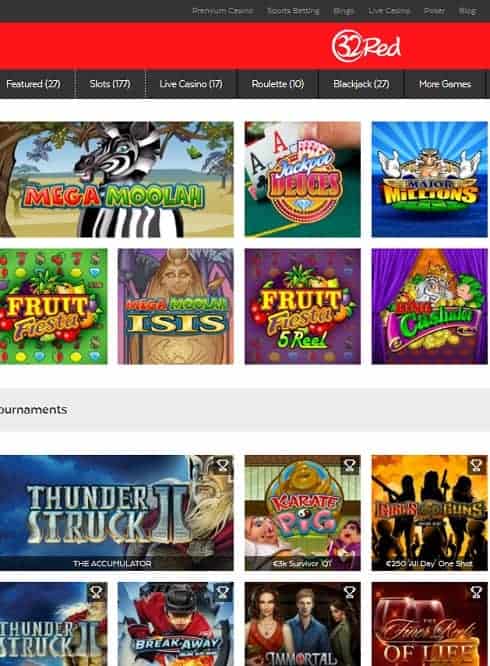The image size is (490, 666).
Task: Open the Roulette (10) category
Action: [x=278, y=84]
